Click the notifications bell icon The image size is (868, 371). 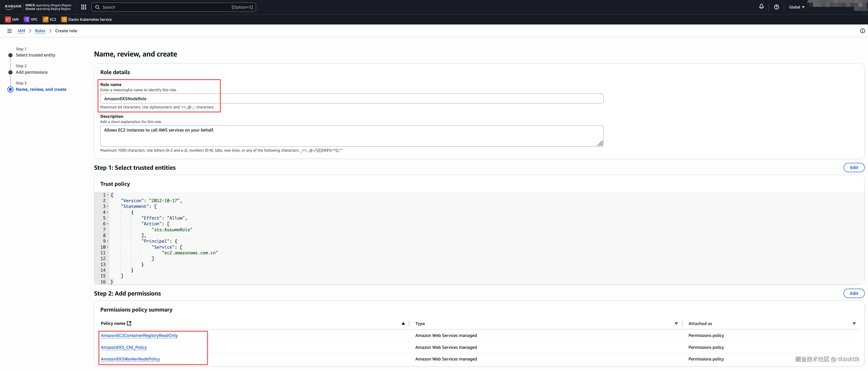pyautogui.click(x=761, y=7)
